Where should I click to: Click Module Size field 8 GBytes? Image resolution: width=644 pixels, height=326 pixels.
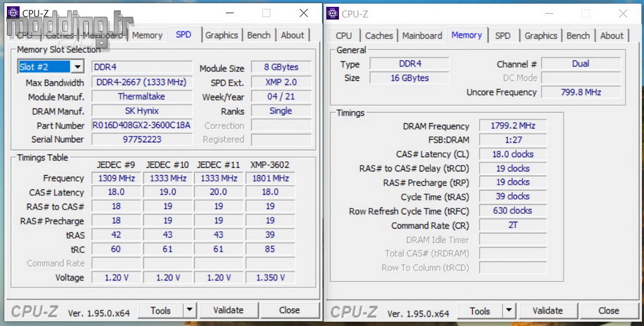tap(281, 67)
